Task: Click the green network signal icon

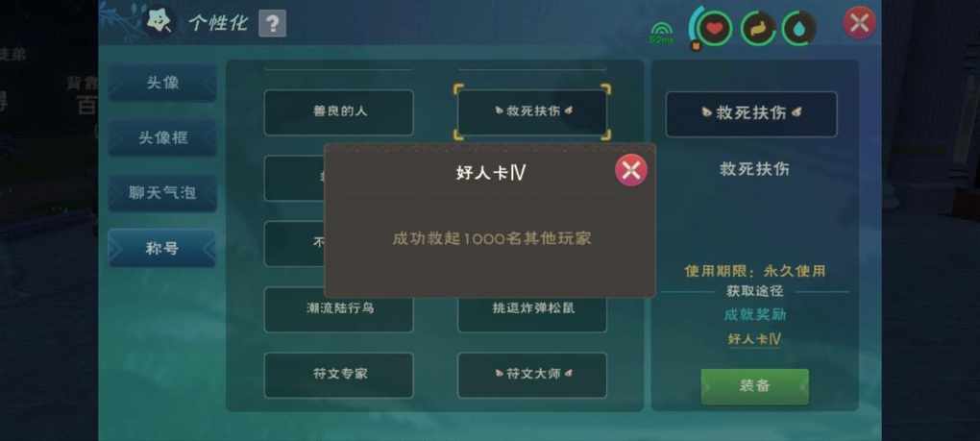Action: point(662,33)
